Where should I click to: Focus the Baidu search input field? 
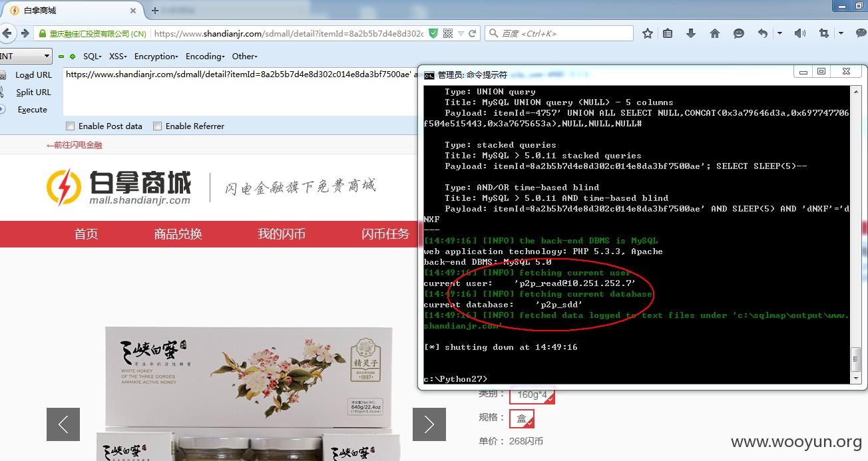[559, 33]
